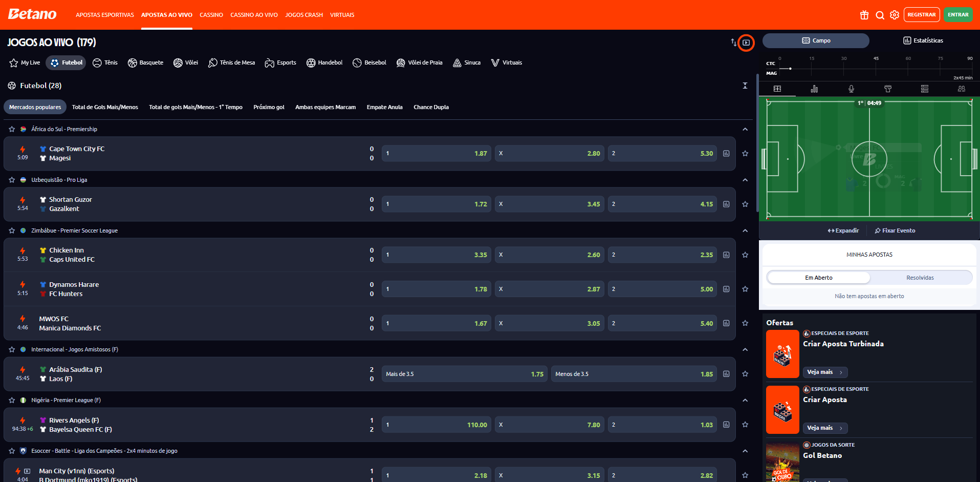980x482 pixels.
Task: Select Tênis sport icon
Action: [x=97, y=62]
